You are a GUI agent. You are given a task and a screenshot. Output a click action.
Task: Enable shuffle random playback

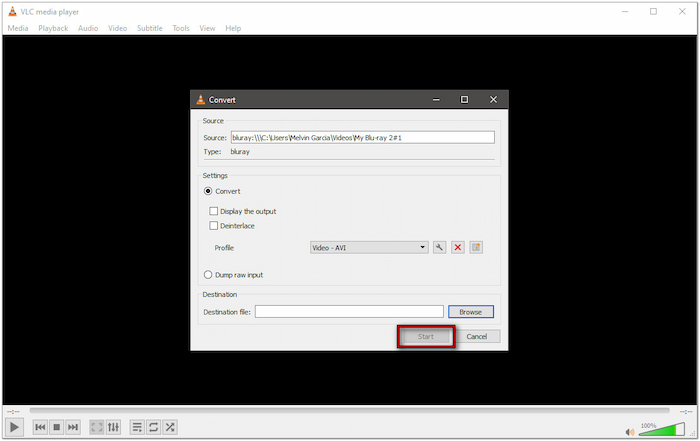[x=169, y=427]
